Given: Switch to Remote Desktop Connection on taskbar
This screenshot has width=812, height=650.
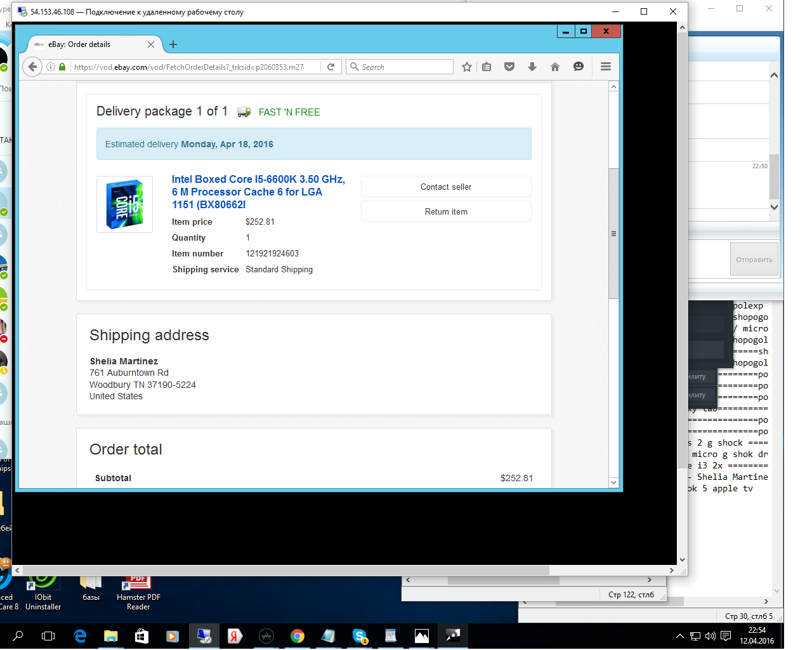Looking at the screenshot, I should click(x=204, y=636).
